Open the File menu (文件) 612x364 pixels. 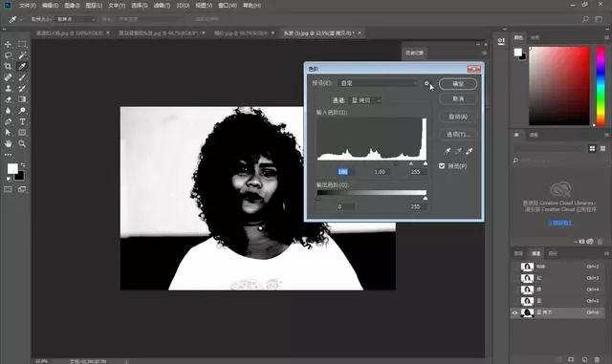tap(27, 6)
